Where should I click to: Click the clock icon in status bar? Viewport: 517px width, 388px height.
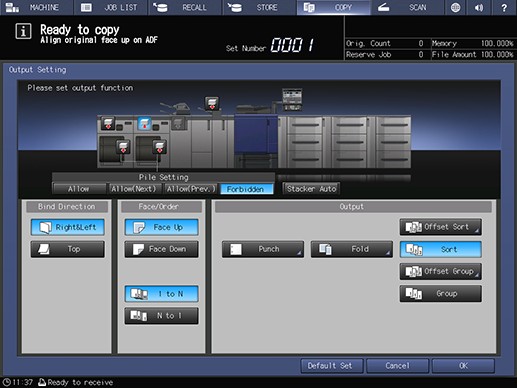(x=6, y=382)
